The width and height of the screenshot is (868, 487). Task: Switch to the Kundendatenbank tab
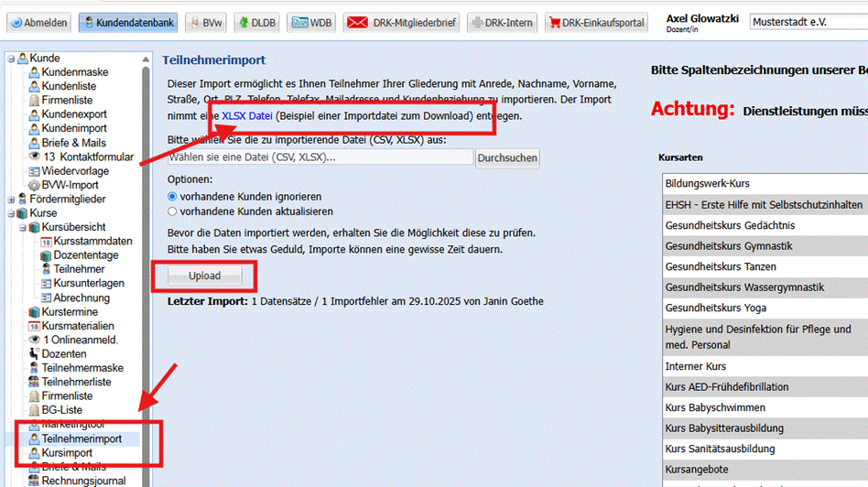[127, 22]
